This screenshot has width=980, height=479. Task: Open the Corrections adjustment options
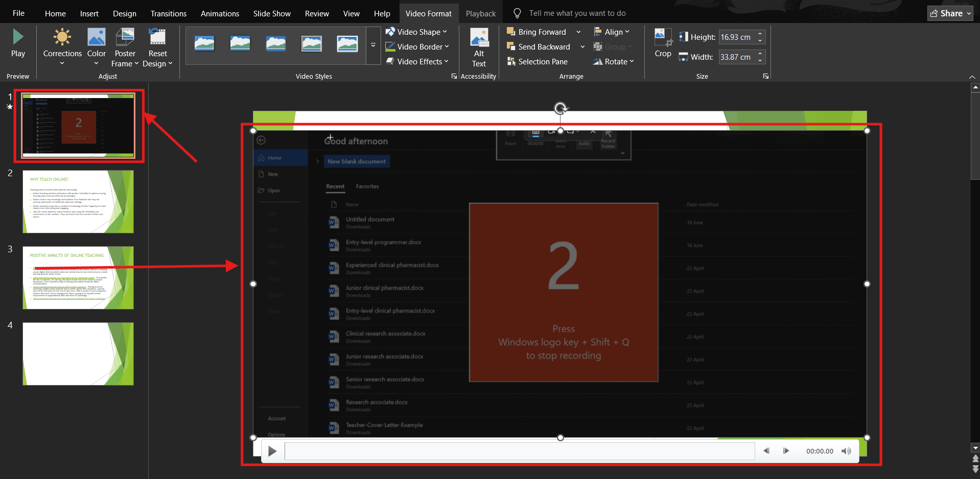click(62, 46)
